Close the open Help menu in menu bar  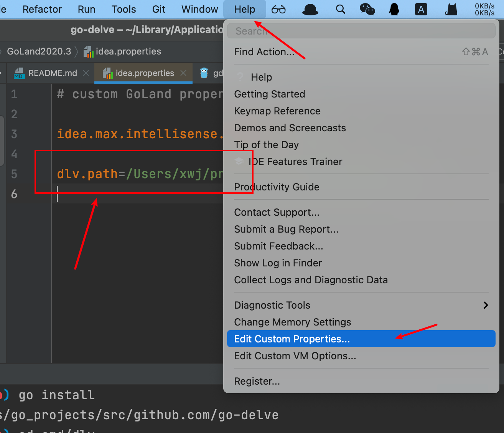click(244, 9)
